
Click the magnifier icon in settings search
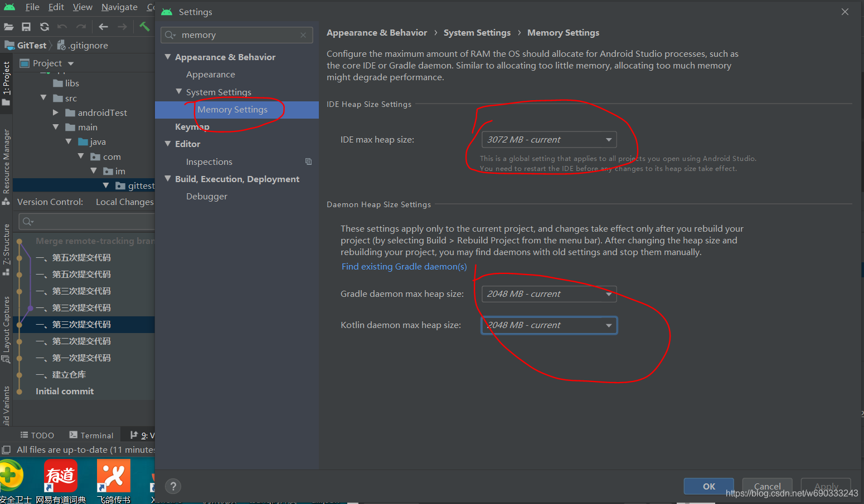coord(170,35)
